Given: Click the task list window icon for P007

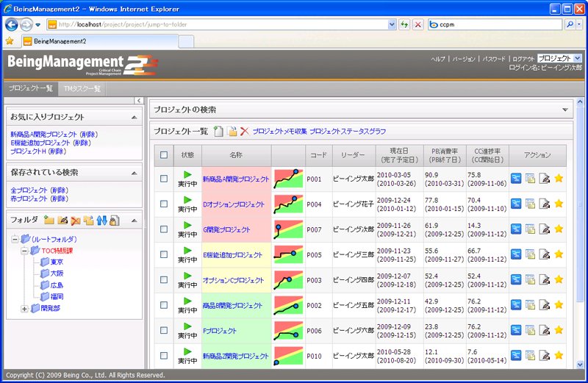Looking at the screenshot, I should coord(530,229).
